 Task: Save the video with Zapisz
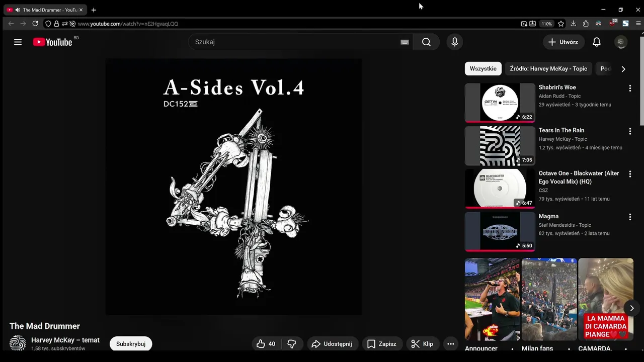[382, 344]
